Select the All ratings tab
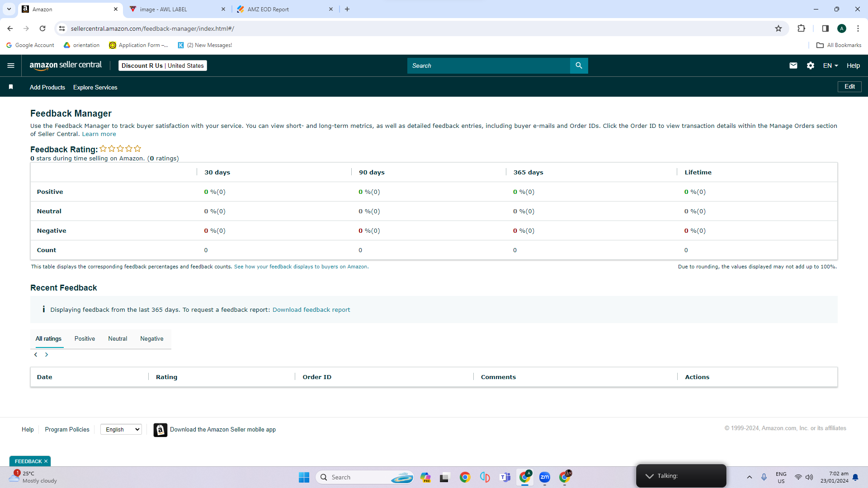Screen dimensions: 868x488 pos(48,338)
